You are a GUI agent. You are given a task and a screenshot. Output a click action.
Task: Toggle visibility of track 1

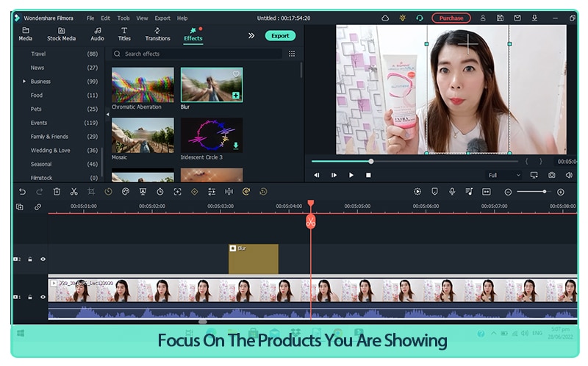pyautogui.click(x=43, y=297)
